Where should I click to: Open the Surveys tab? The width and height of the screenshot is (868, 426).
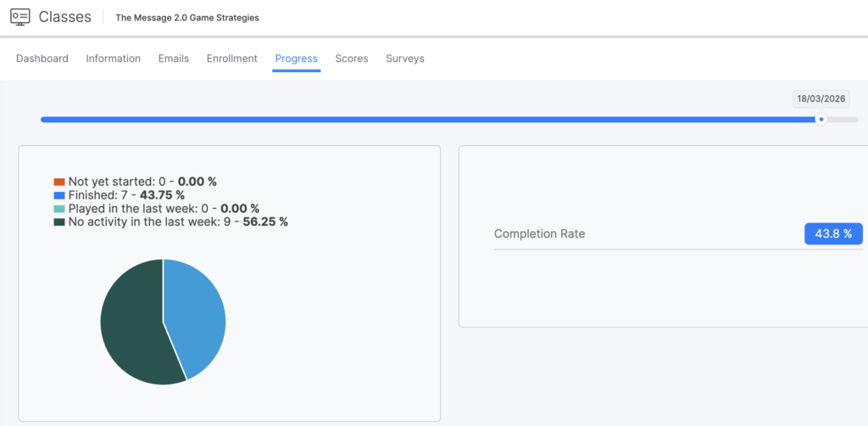pyautogui.click(x=404, y=59)
